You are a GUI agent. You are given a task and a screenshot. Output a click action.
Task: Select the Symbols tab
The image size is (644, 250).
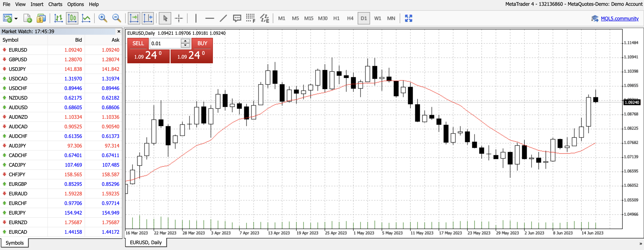coord(14,243)
